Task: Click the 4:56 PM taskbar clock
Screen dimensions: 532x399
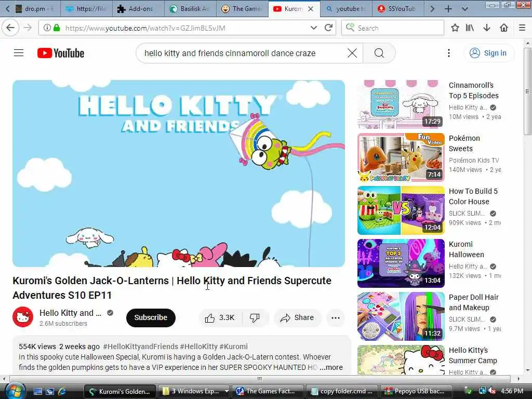Action: pyautogui.click(x=512, y=391)
